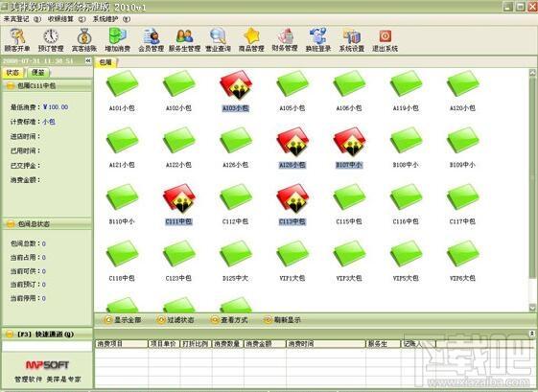Collapse the left sidebar with double-arrow
The height and width of the screenshot is (392, 538).
coord(88,60)
